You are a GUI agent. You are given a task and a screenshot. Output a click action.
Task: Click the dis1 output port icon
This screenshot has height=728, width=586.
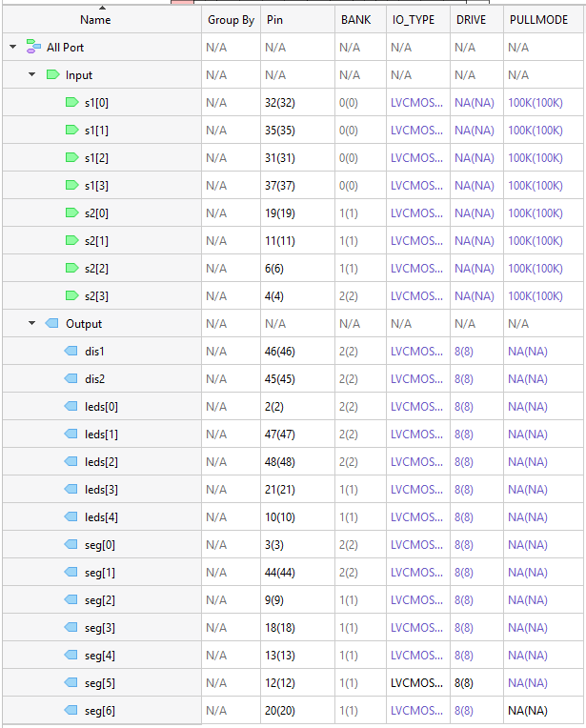[71, 352]
